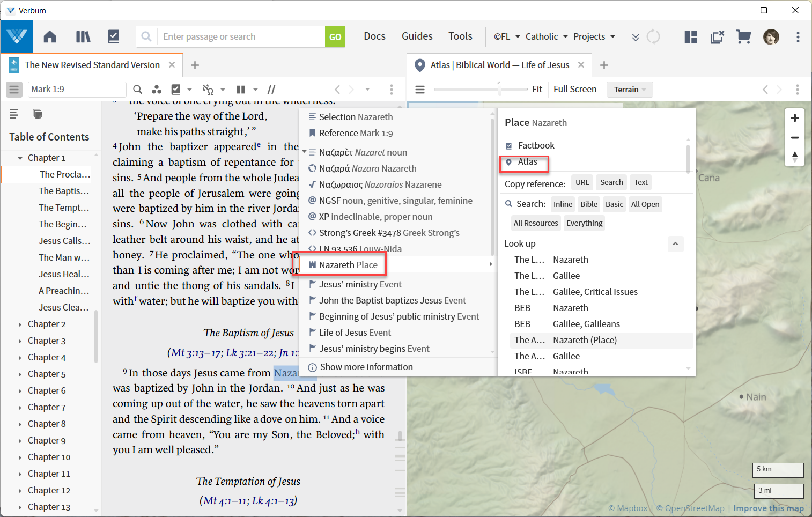Open the Atlas panel hamburger menu
Viewport: 812px width, 517px height.
tap(420, 90)
